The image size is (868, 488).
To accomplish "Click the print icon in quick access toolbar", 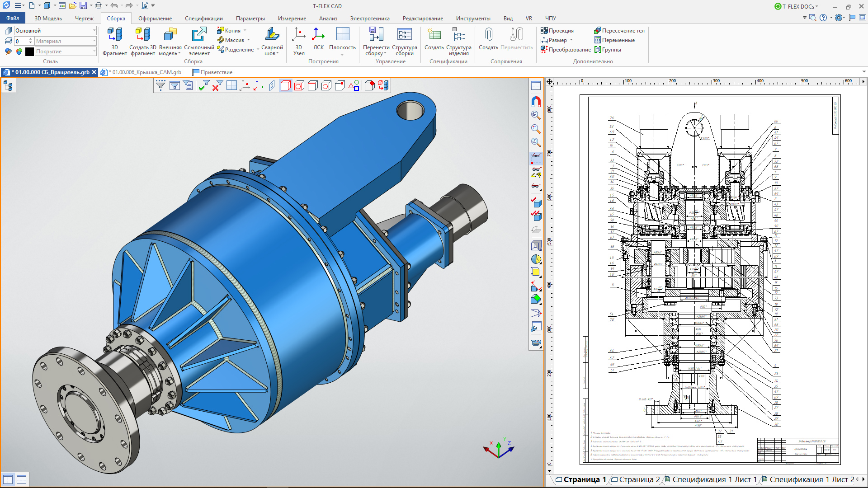I will [98, 5].
